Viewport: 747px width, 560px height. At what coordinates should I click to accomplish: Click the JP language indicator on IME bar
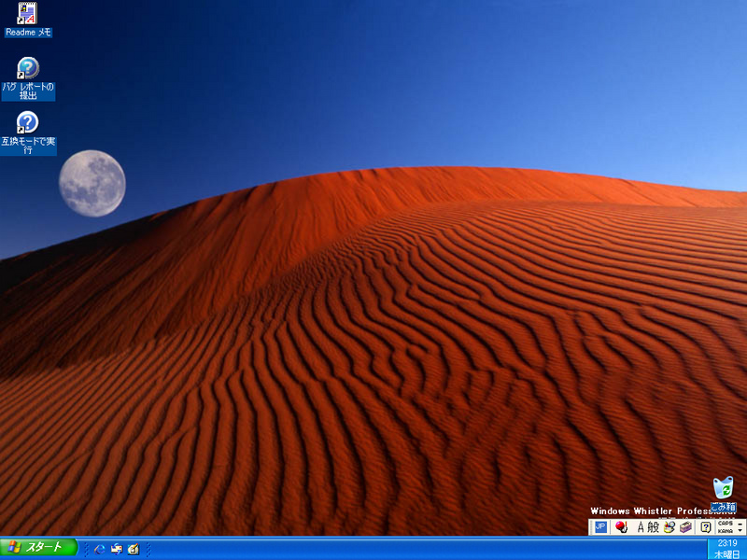click(600, 527)
